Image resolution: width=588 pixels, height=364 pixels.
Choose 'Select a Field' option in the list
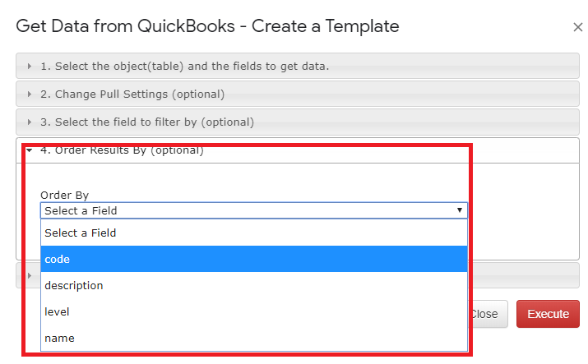pos(254,233)
